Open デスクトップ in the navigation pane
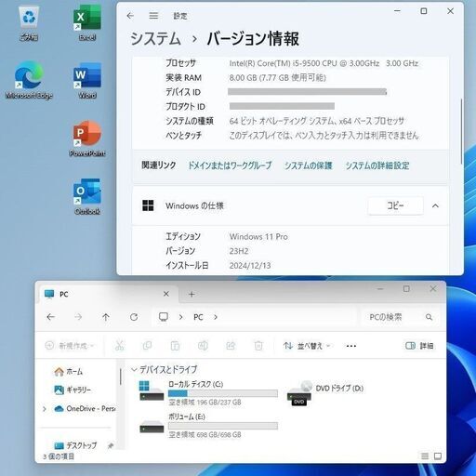The image size is (476, 476). coord(76,445)
